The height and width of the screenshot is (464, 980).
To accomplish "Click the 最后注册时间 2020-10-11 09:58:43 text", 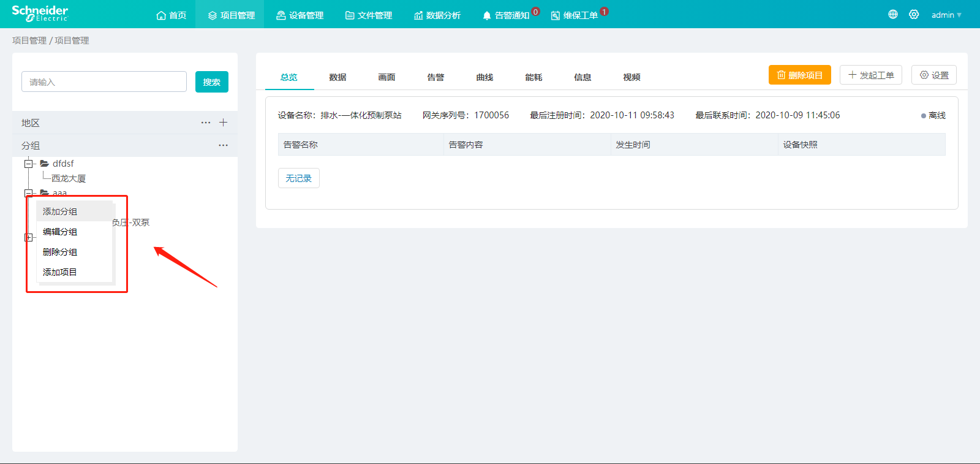I will point(602,115).
